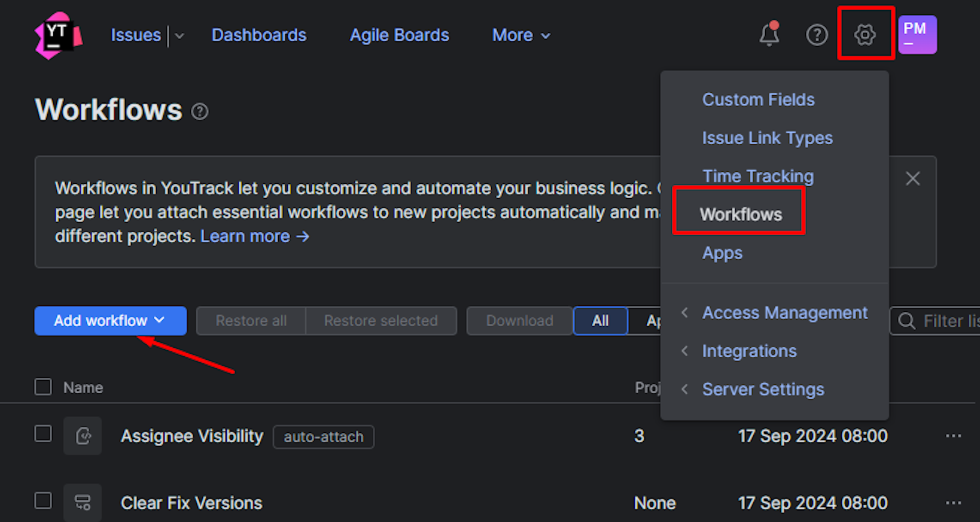Viewport: 980px width, 522px height.
Task: Open the Dashboards page
Action: click(x=259, y=35)
